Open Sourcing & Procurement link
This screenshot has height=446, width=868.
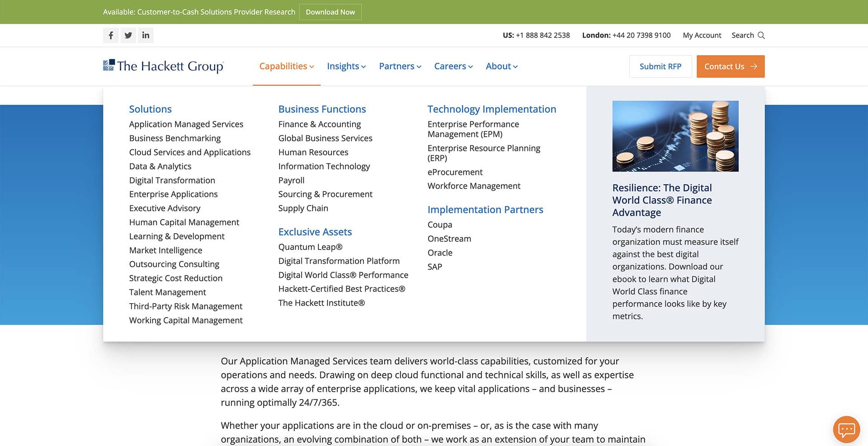tap(325, 194)
